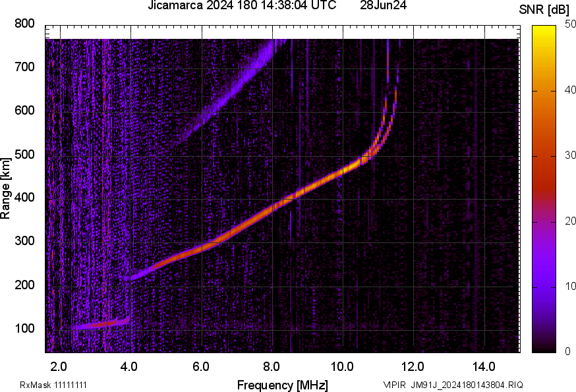Click the red-orange region of the SNR colorbar
Viewport: 576px width, 392px height.
click(544, 161)
